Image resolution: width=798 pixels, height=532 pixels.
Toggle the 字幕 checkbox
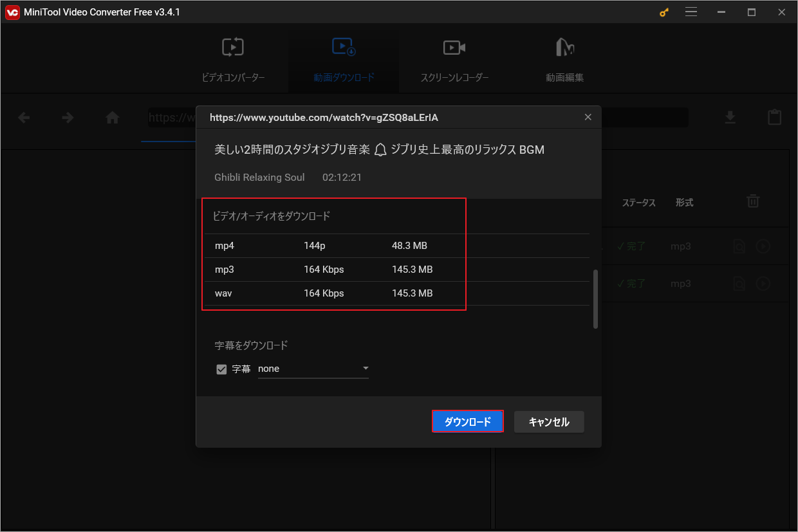tap(221, 369)
